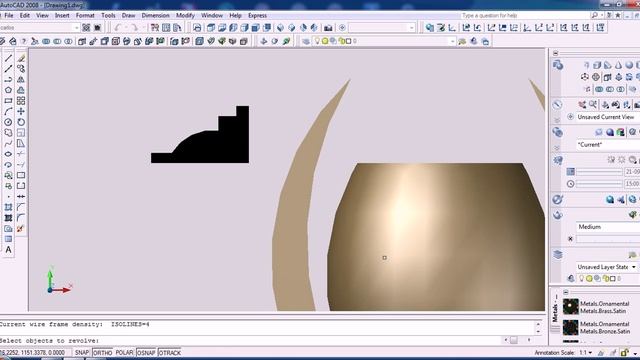Select the Multiline Text tool

click(8, 250)
